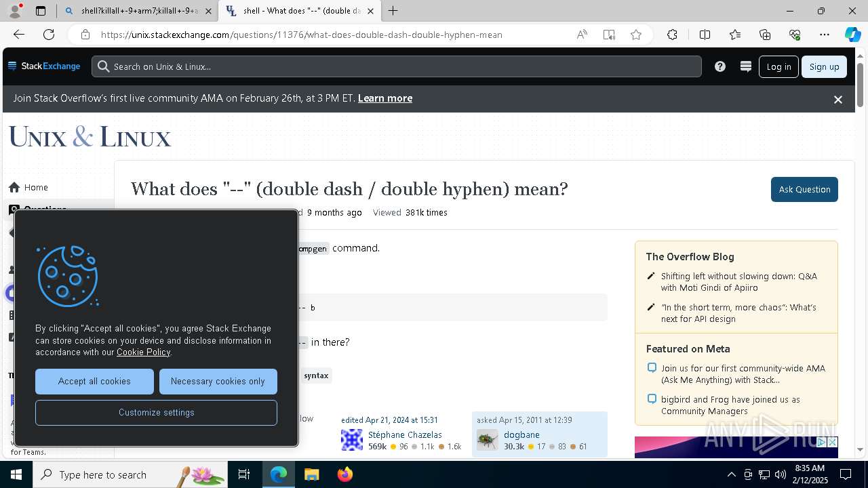Screen dimensions: 868x488
Task: Click the Ask Question button
Action: pos(804,189)
